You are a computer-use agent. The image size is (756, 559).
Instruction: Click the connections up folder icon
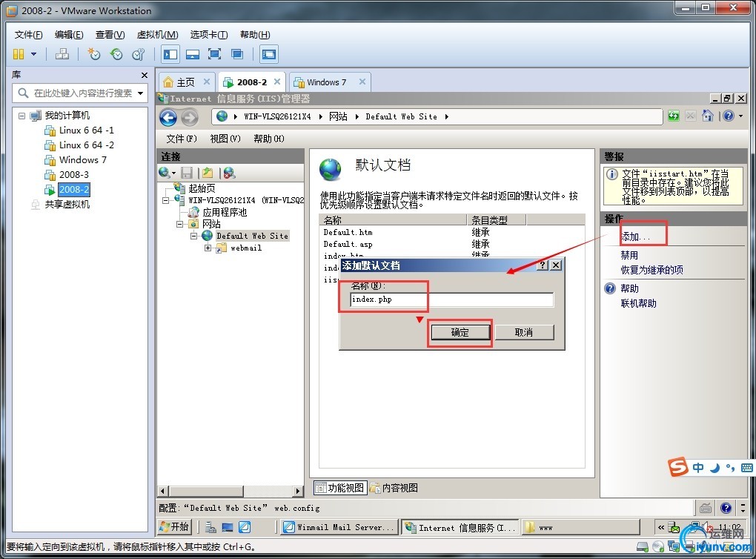208,173
